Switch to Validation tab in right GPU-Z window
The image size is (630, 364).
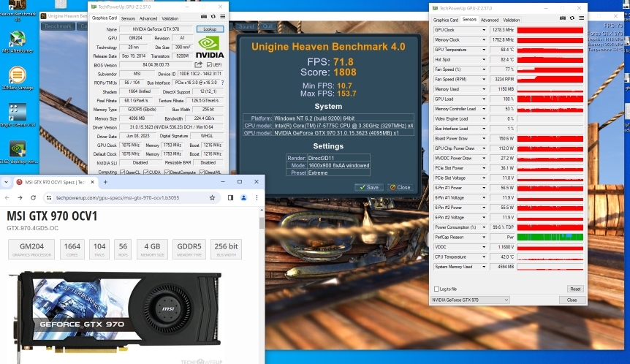click(511, 20)
